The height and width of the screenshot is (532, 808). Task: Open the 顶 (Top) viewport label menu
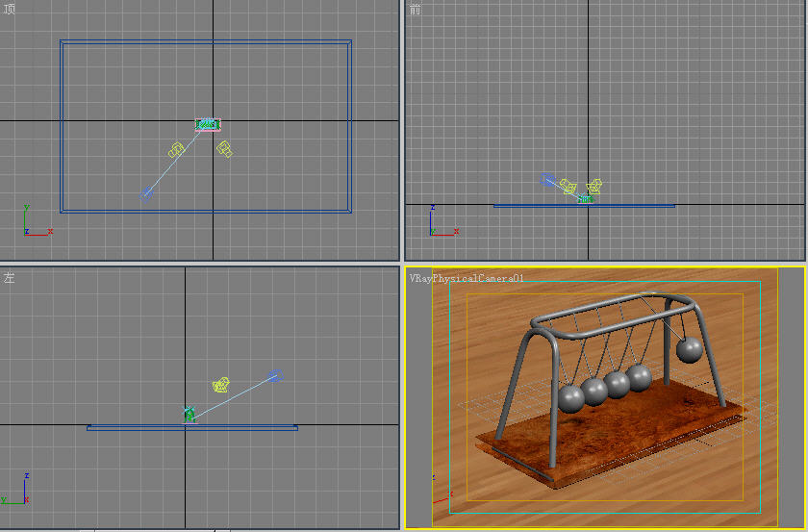9,10
